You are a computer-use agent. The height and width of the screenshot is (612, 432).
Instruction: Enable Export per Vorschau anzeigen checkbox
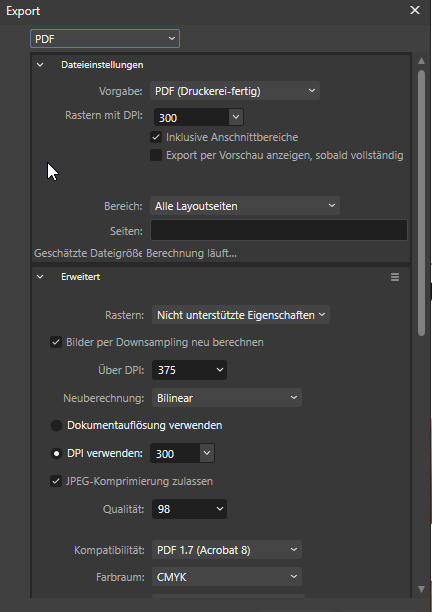click(156, 155)
